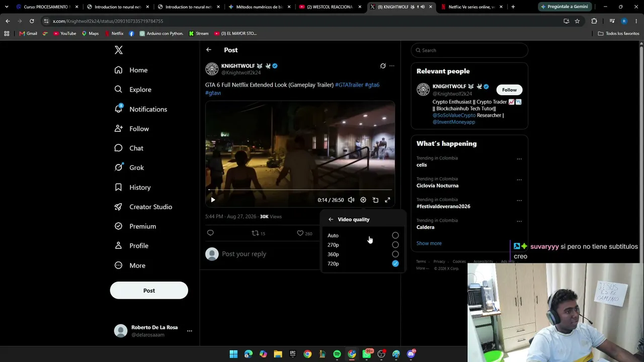644x362 pixels.
Task: Click the Post your reply field
Action: (269, 254)
